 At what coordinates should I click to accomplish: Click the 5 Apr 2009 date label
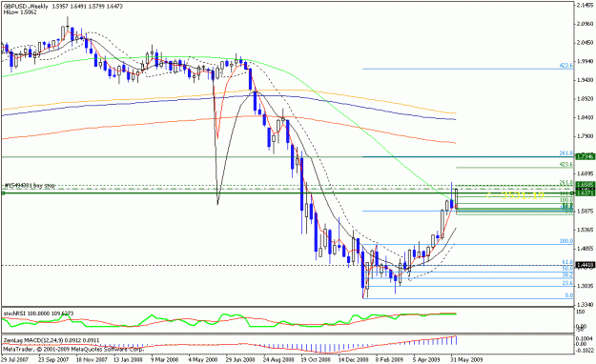426,359
